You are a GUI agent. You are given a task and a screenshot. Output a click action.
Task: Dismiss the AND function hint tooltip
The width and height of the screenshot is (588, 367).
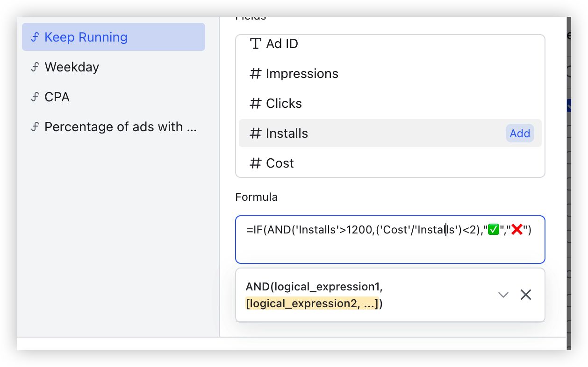(526, 295)
